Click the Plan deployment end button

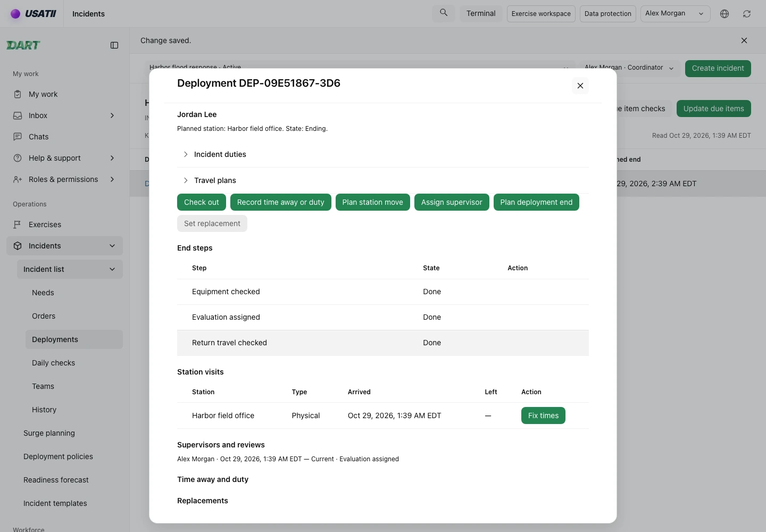coord(536,202)
